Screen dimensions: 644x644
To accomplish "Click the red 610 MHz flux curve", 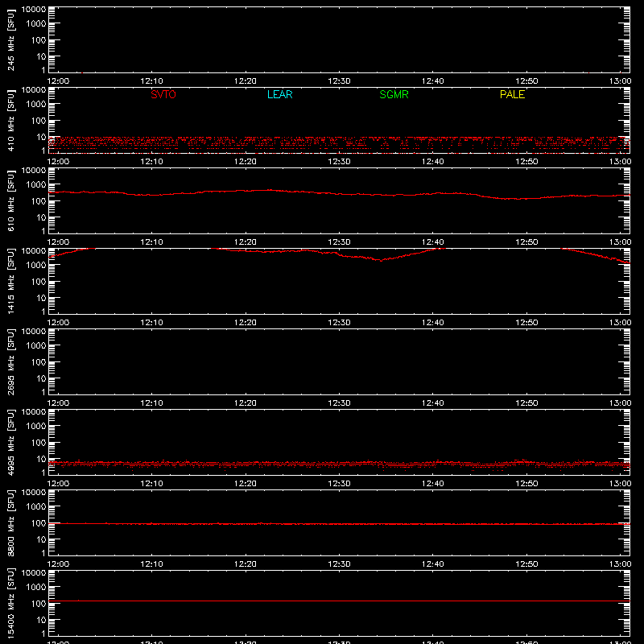I will coord(339,194).
